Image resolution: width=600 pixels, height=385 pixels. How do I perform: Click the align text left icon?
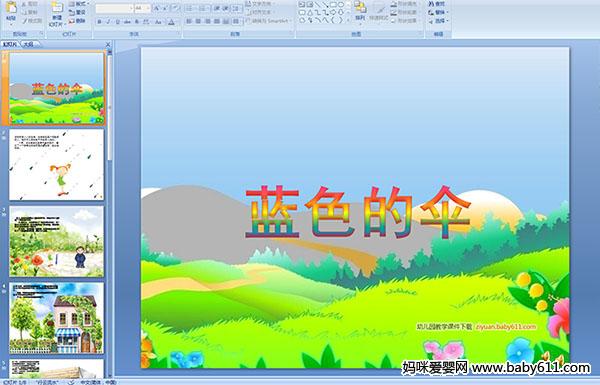click(x=189, y=21)
